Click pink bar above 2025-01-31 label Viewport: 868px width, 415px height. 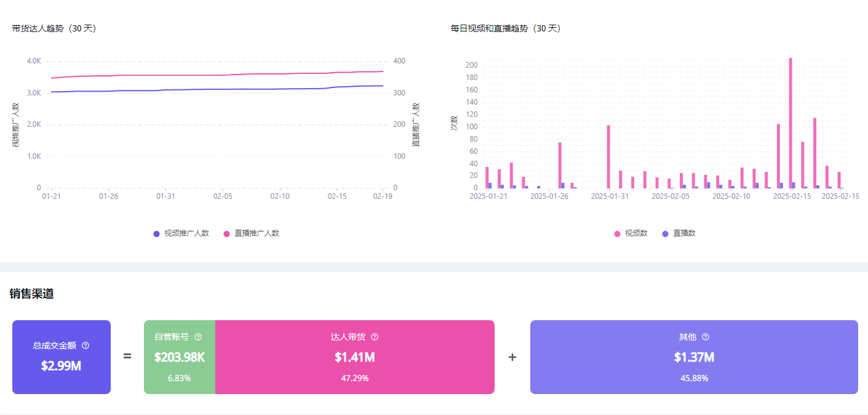(x=608, y=157)
